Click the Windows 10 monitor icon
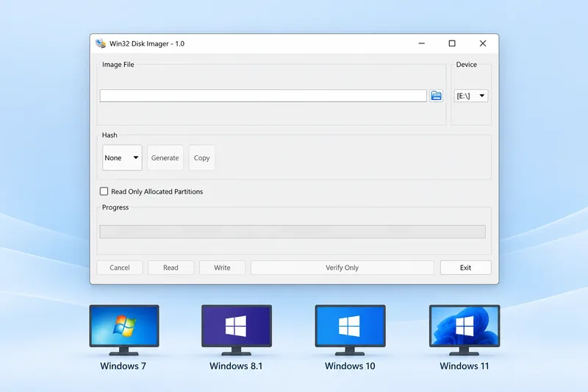This screenshot has height=392, width=588. tap(351, 329)
